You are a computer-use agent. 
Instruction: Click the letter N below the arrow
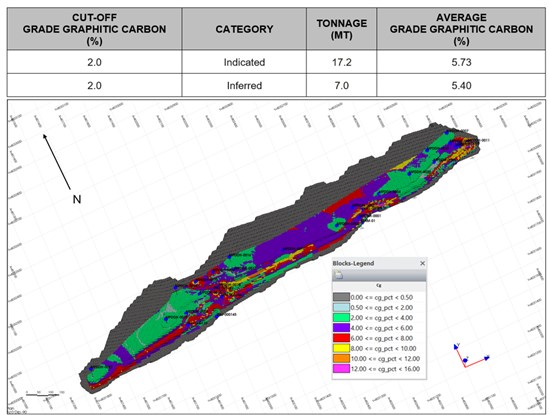(x=77, y=199)
